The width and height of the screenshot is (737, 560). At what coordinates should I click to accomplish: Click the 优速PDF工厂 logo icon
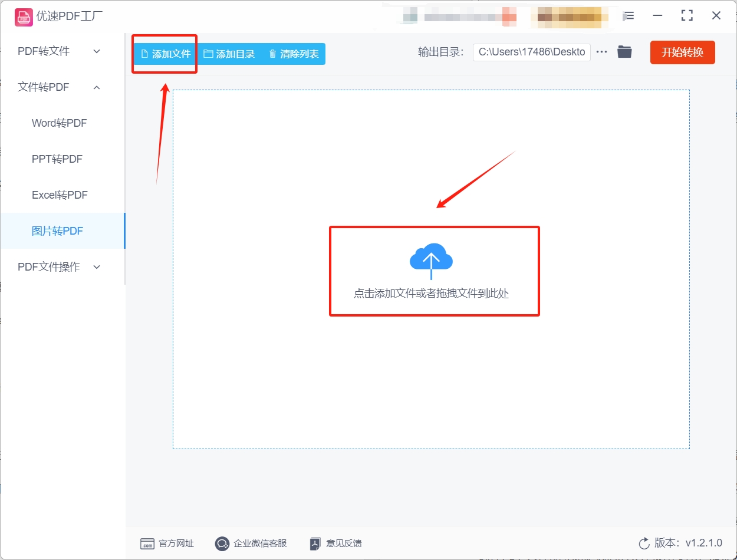pyautogui.click(x=24, y=17)
